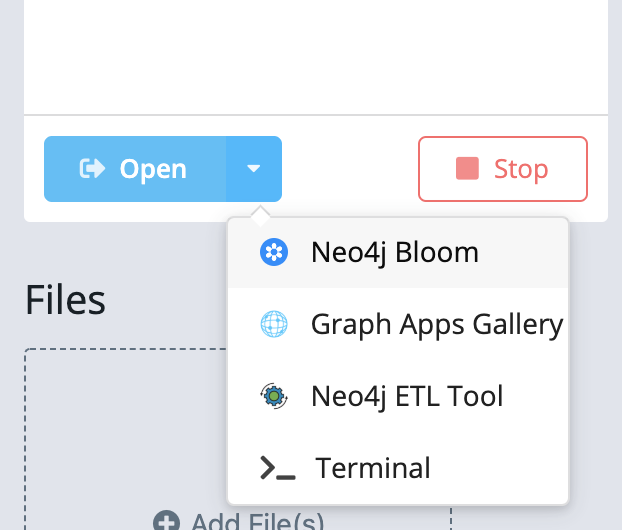Click the Files section heading

click(x=65, y=299)
